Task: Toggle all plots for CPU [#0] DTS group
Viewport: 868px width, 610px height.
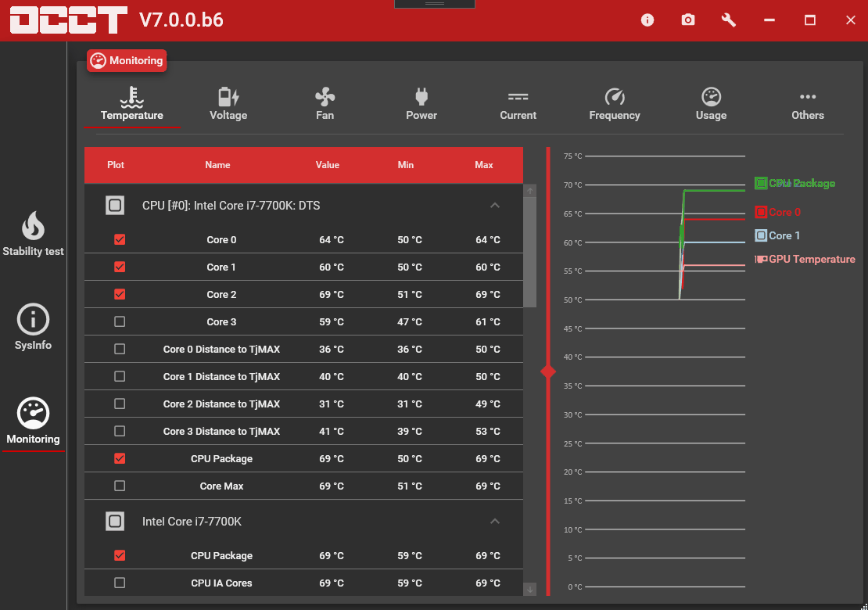Action: [x=115, y=206]
